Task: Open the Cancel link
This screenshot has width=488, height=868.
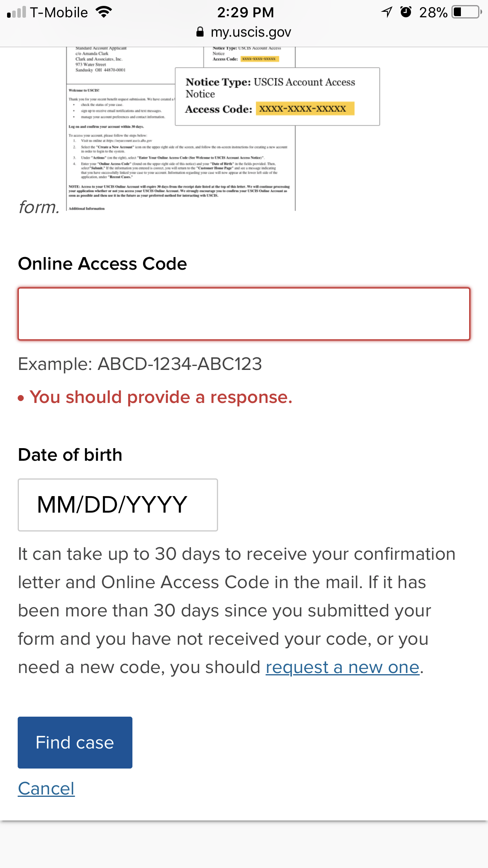Action: (46, 789)
